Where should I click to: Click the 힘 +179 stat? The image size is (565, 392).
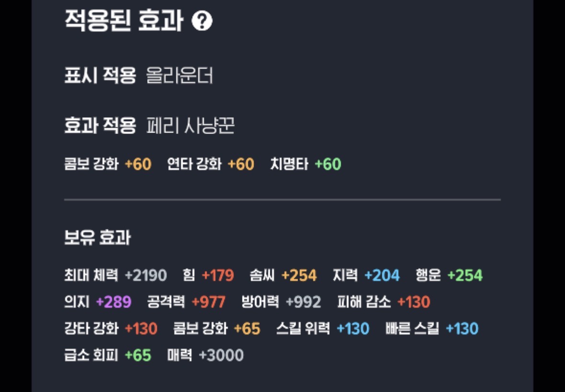point(208,275)
